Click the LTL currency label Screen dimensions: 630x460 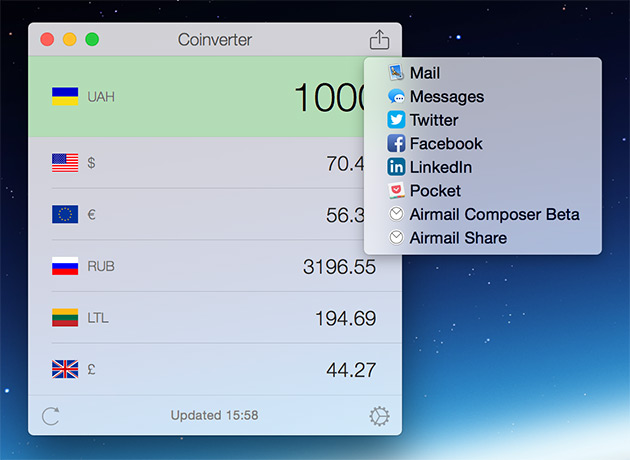pos(98,318)
